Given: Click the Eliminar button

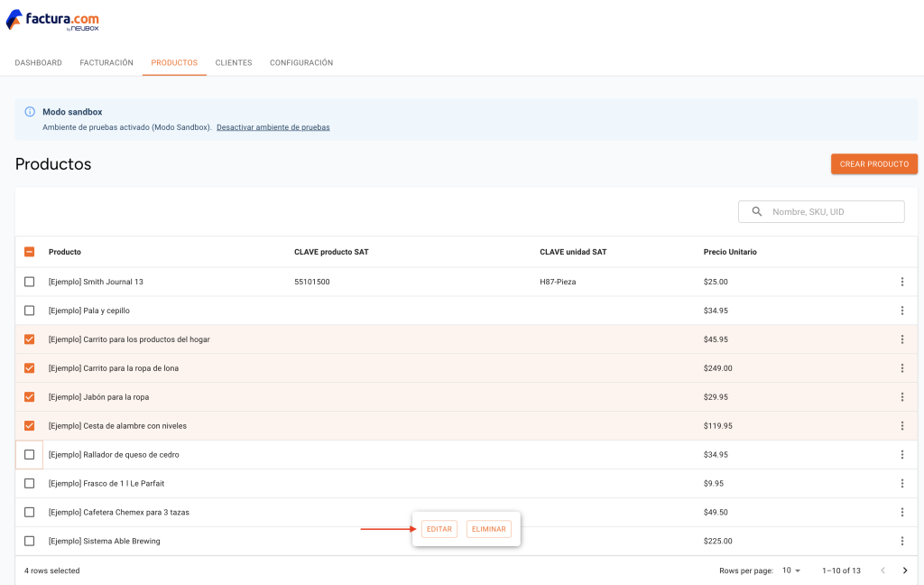Looking at the screenshot, I should tap(488, 529).
